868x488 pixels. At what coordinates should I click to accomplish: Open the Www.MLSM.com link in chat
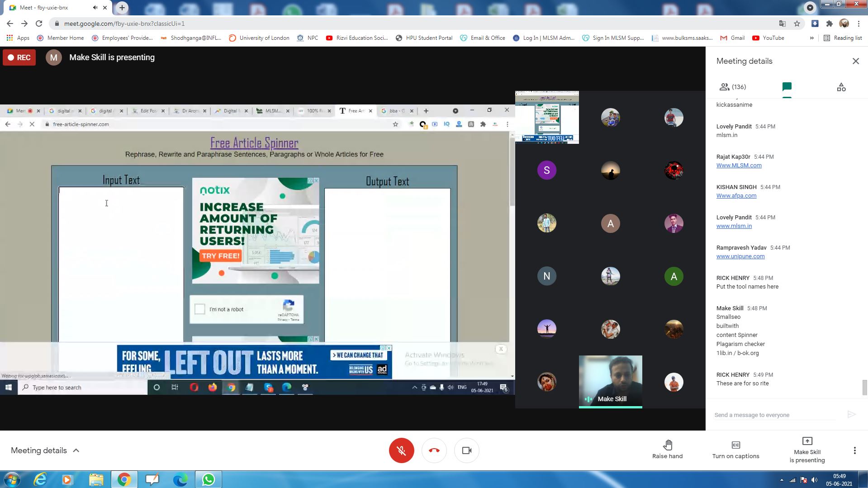pyautogui.click(x=739, y=165)
